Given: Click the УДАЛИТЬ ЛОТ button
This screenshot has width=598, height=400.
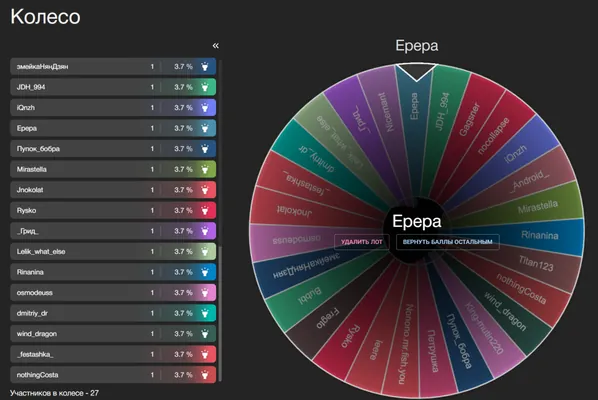Looking at the screenshot, I should (x=362, y=242).
